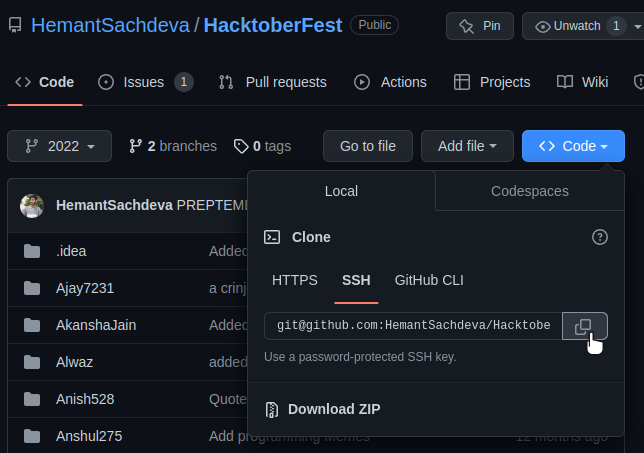View the 0 tags link
Image resolution: width=644 pixels, height=453 pixels.
tap(262, 146)
